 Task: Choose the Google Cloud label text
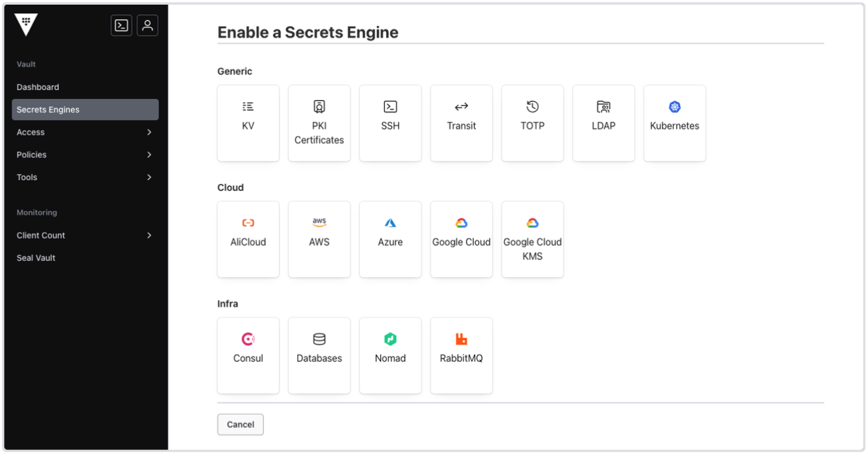coord(461,242)
